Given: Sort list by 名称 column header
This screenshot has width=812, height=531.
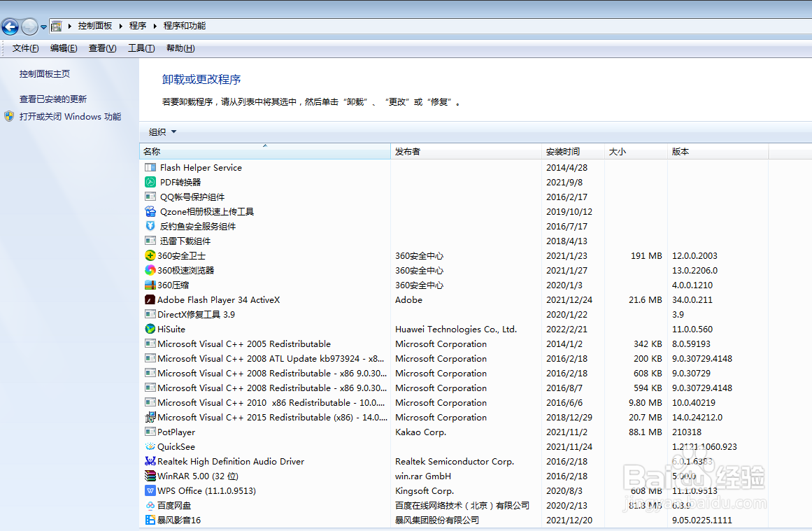Looking at the screenshot, I should click(x=264, y=151).
